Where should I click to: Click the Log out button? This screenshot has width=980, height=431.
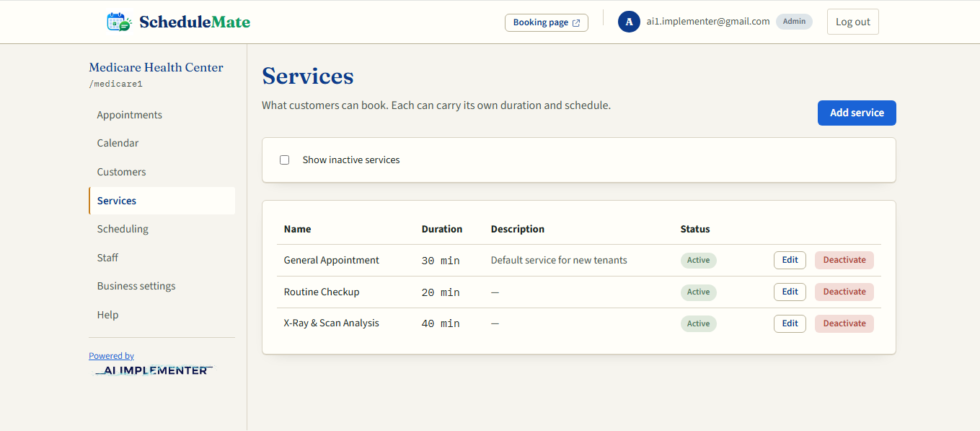(853, 22)
